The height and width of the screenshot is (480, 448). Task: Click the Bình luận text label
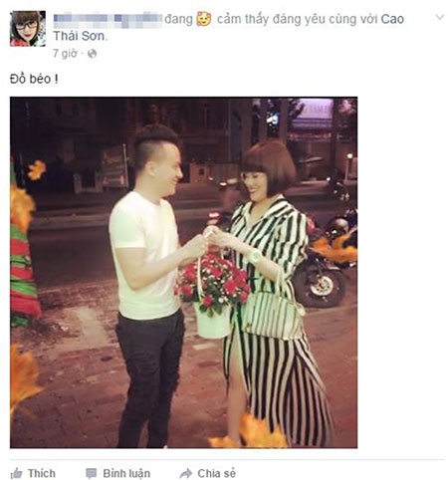[126, 473]
